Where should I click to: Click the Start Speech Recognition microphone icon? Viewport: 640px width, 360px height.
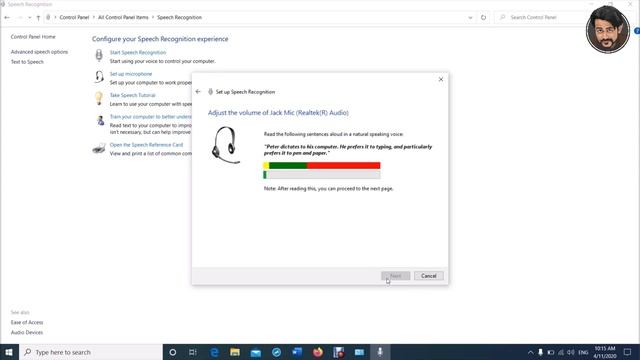(99, 55)
